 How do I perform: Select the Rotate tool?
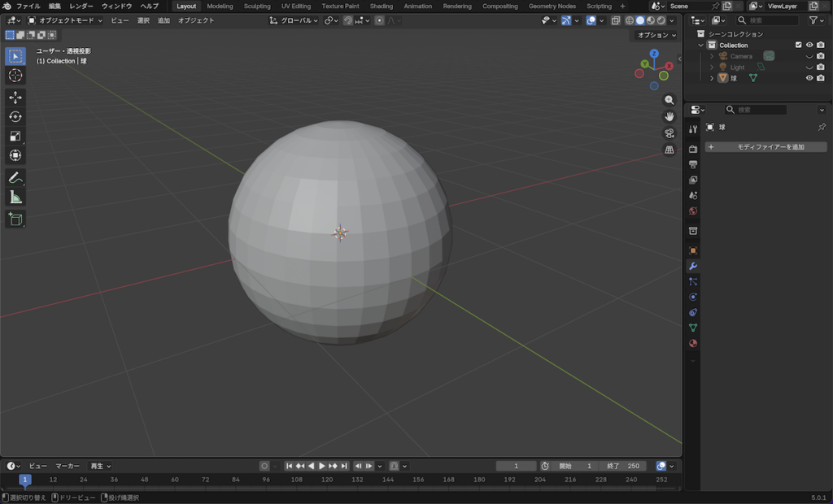[x=15, y=117]
